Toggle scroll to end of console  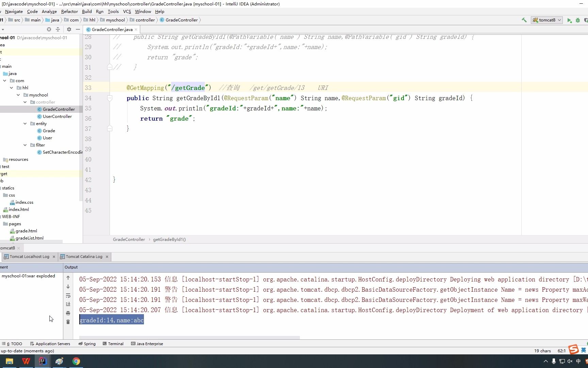tap(68, 304)
